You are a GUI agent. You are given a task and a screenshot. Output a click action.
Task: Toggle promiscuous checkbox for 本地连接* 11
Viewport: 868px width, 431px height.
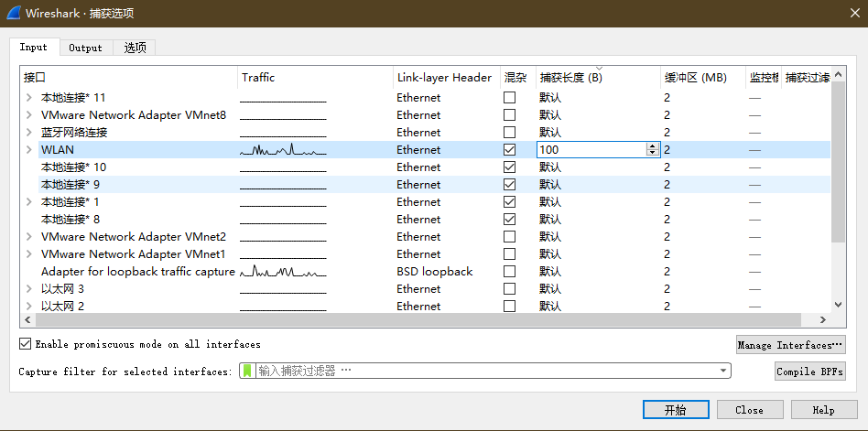click(x=509, y=98)
